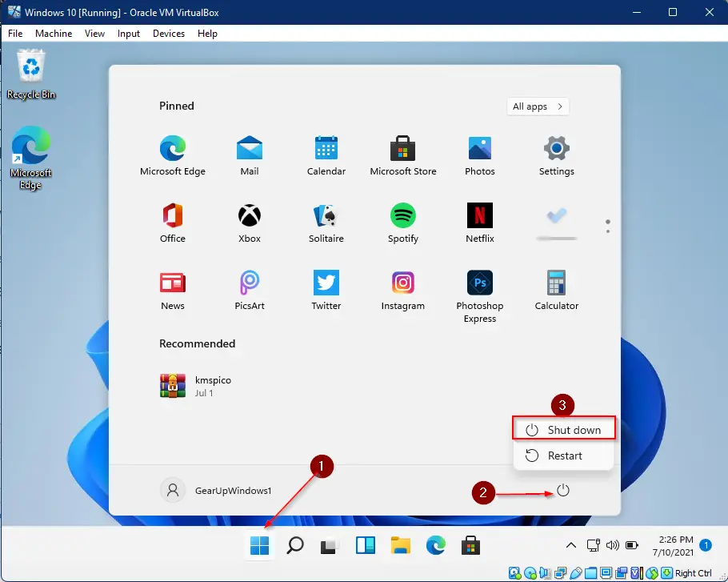Image resolution: width=728 pixels, height=582 pixels.
Task: Click the Right Ctrl host key label
Action: pos(693,572)
